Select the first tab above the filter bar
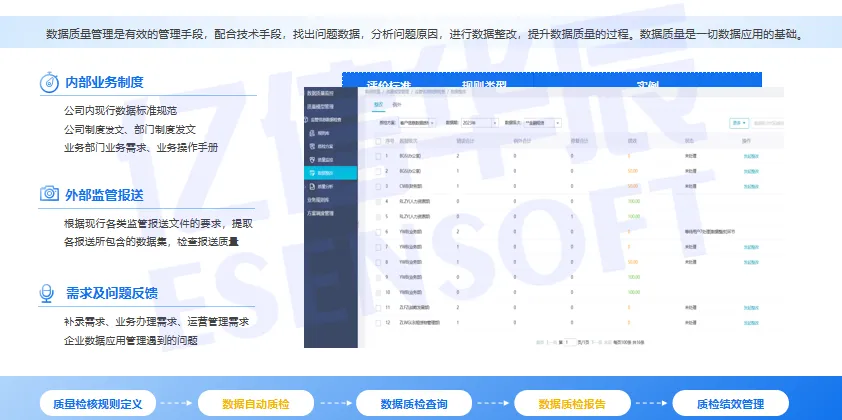842x420 pixels. click(x=378, y=103)
